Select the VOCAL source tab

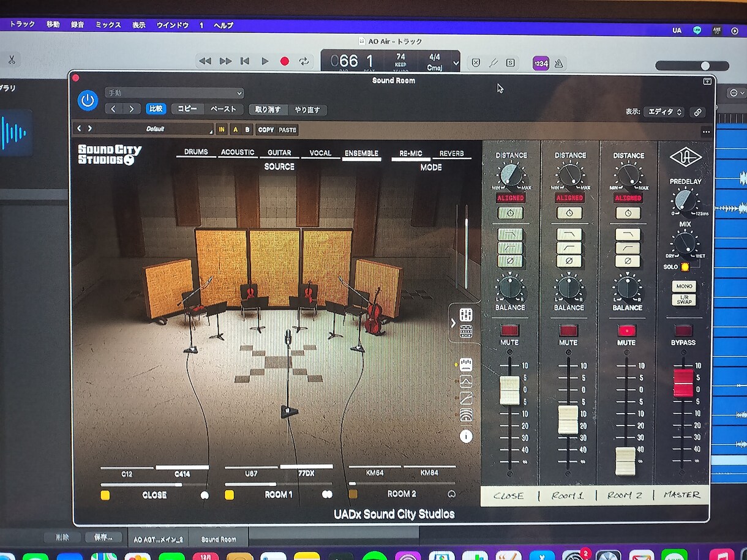pyautogui.click(x=320, y=154)
